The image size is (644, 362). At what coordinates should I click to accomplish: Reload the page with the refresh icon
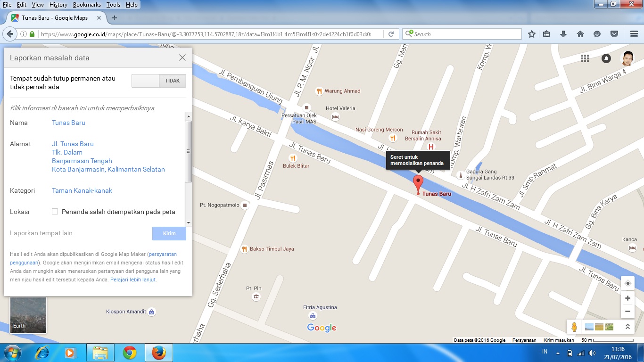(x=391, y=34)
